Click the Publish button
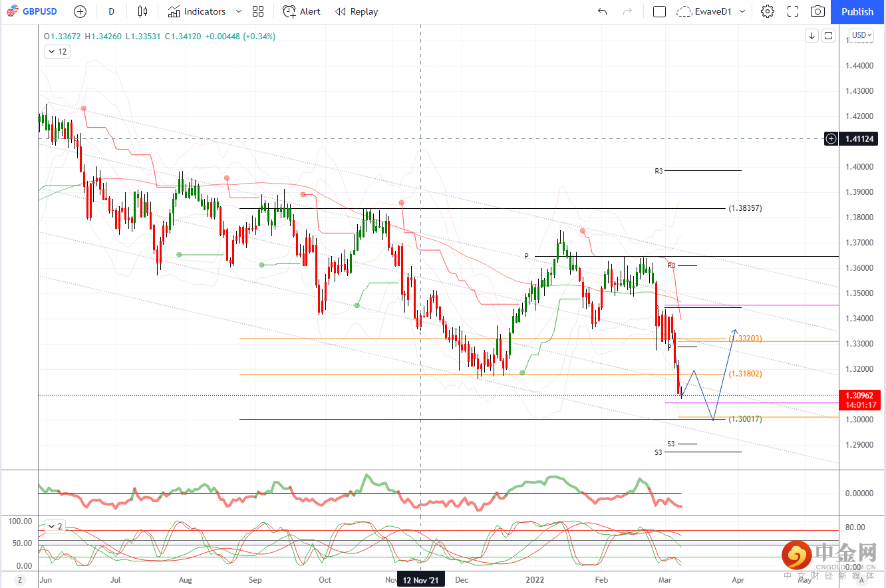Screen dimensions: 886x588 pyautogui.click(x=857, y=11)
